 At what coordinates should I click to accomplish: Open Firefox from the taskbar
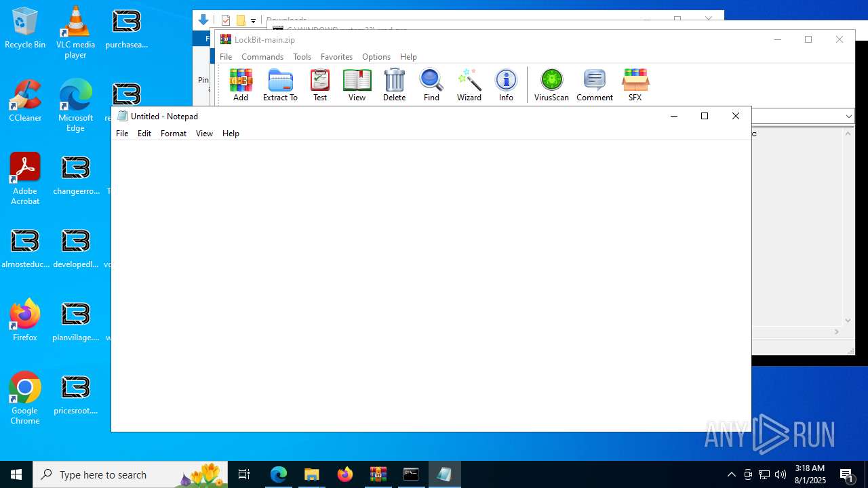[x=345, y=474]
